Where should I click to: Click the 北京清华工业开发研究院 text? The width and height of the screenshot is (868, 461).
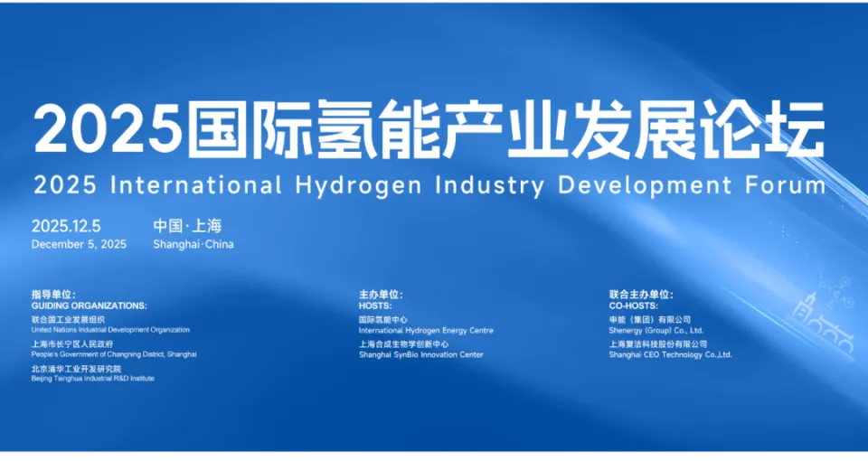(76, 368)
